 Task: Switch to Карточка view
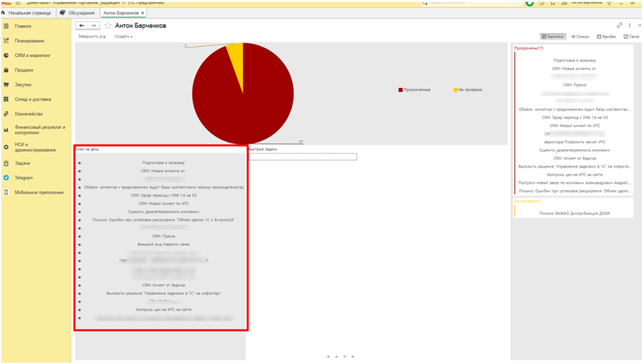(553, 37)
